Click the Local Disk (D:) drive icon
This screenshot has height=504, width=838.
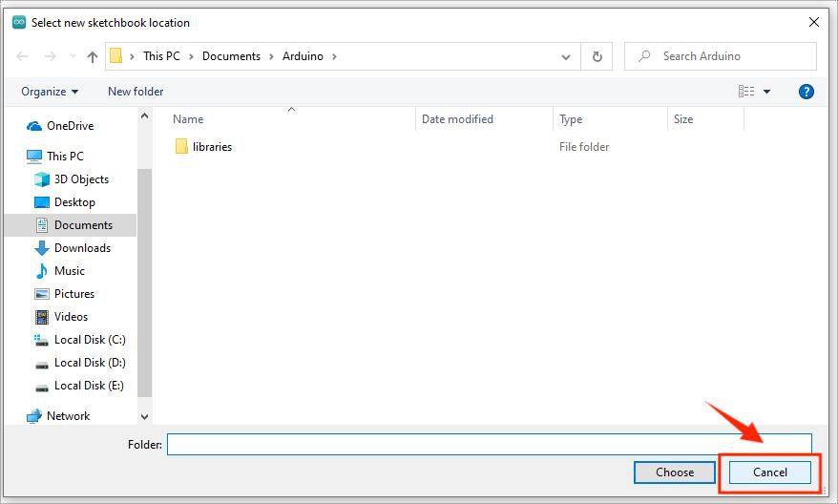pyautogui.click(x=42, y=366)
